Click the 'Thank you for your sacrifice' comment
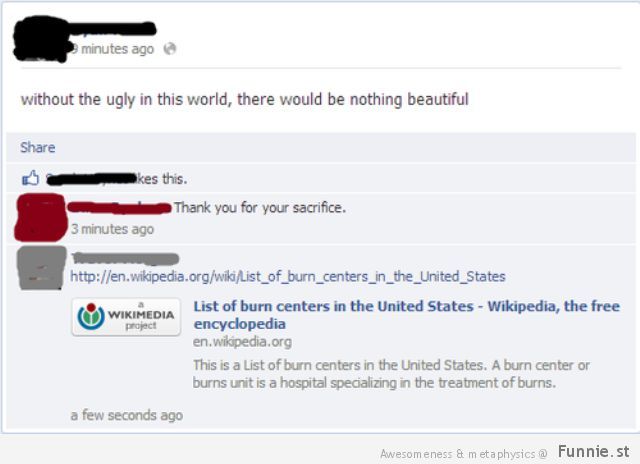Viewport: 640px width, 464px height. [x=260, y=208]
